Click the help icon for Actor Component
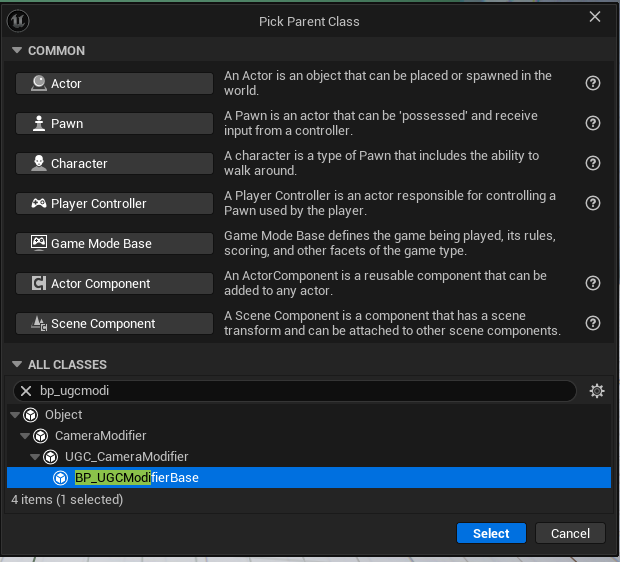 (x=592, y=283)
